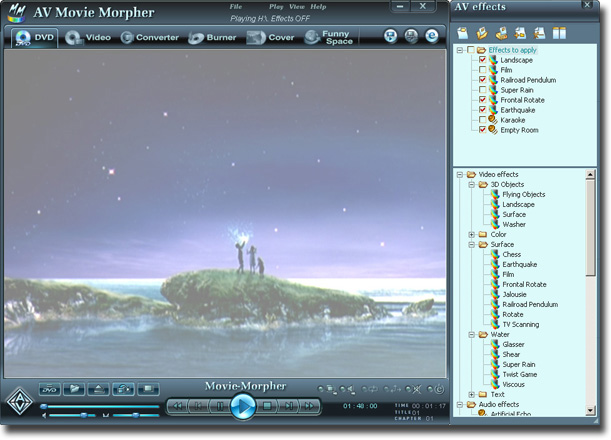Viewport: 611px width, 440px height.
Task: Open the Cover tab
Action: [270, 37]
